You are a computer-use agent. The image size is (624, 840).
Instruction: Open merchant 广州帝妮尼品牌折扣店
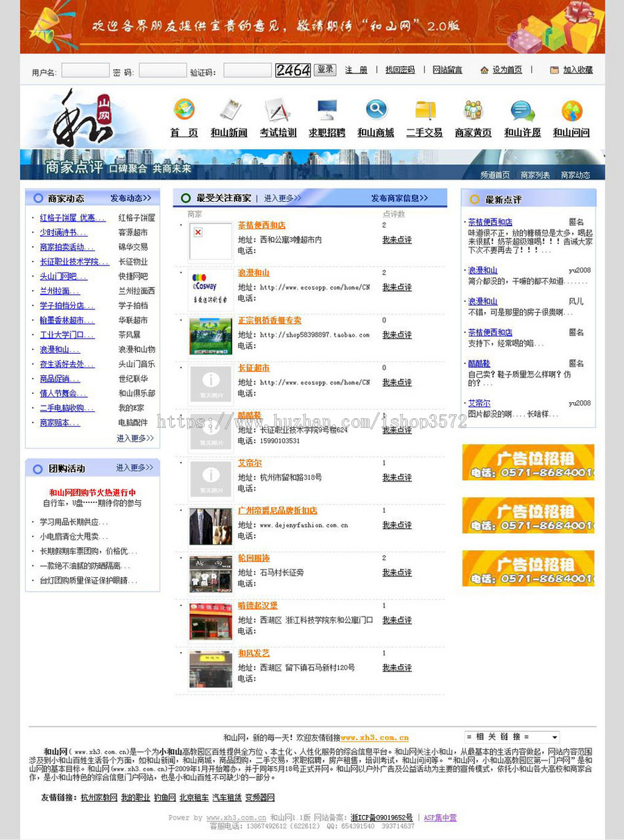coord(277,511)
